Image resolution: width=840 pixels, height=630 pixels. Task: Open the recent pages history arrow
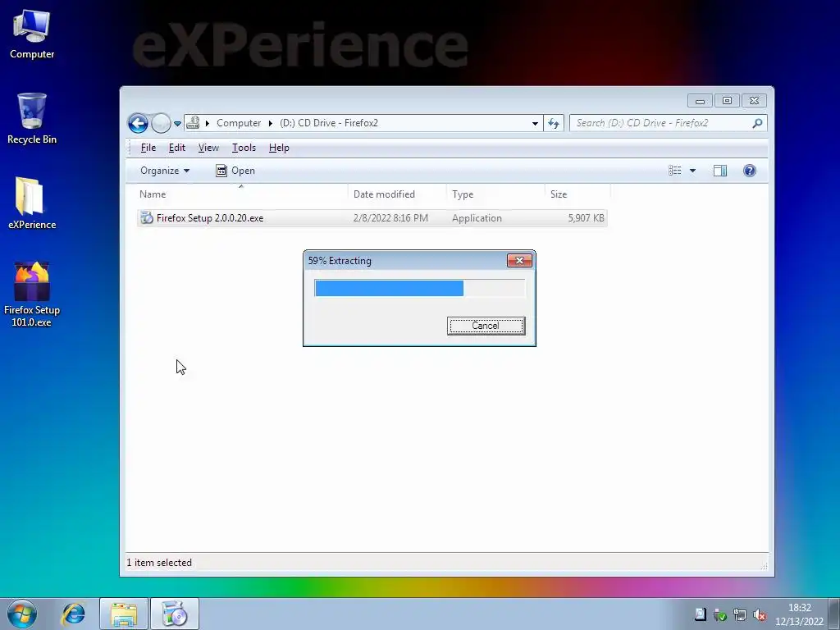point(177,124)
